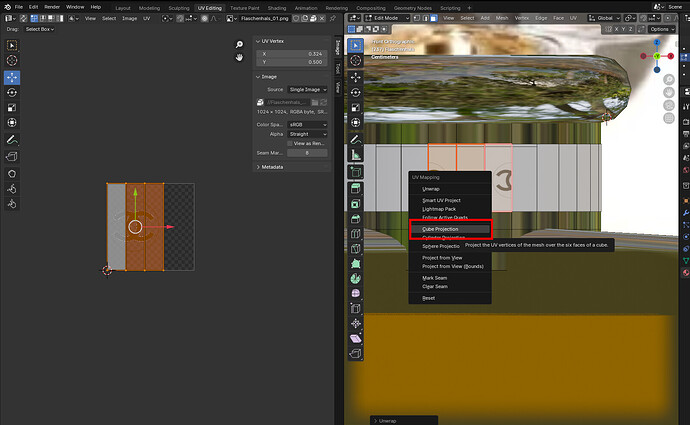Select the Select Box tool in the 3D viewport
Viewport: 690px width, 425px height.
356,45
